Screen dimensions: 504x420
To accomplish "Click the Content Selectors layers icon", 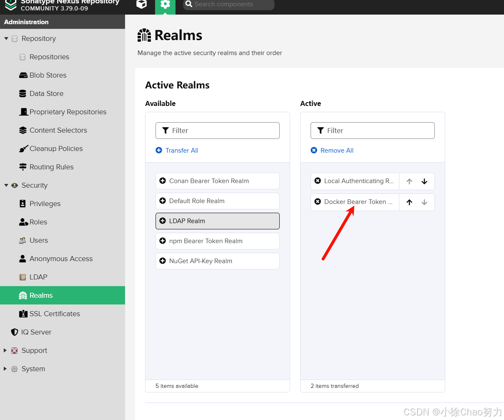I will 23,130.
